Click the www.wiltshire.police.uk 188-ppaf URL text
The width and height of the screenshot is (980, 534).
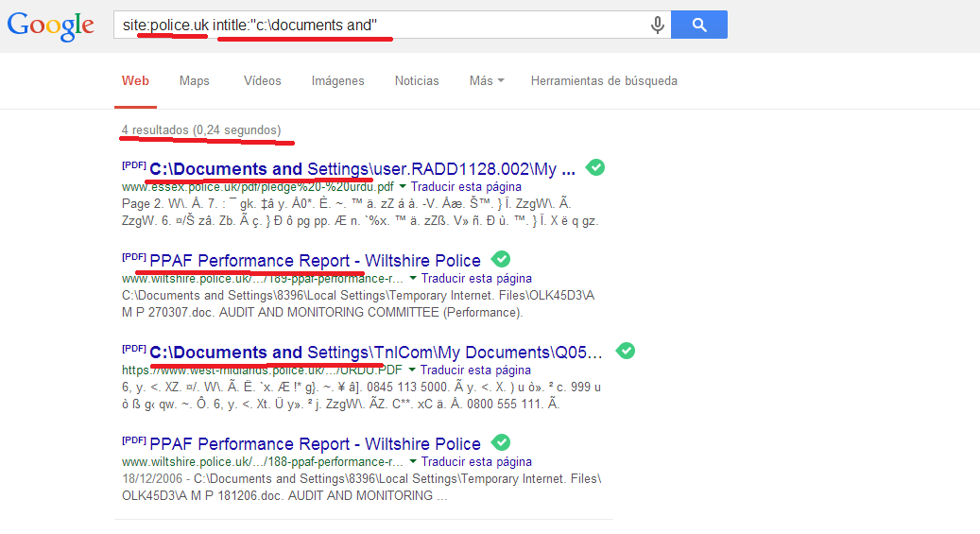pyautogui.click(x=263, y=461)
